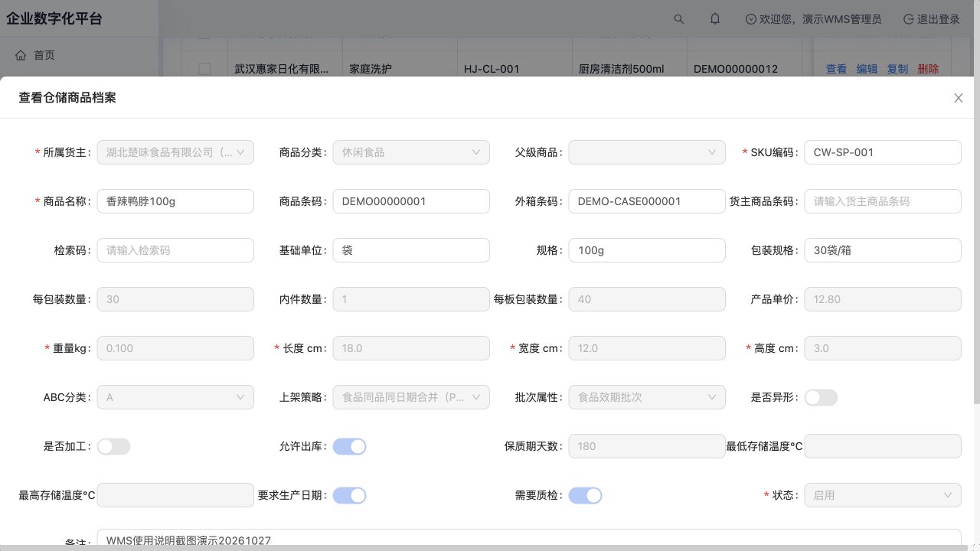Click 复制 link in the table row
Image resolution: width=980 pixels, height=551 pixels.
[x=897, y=69]
